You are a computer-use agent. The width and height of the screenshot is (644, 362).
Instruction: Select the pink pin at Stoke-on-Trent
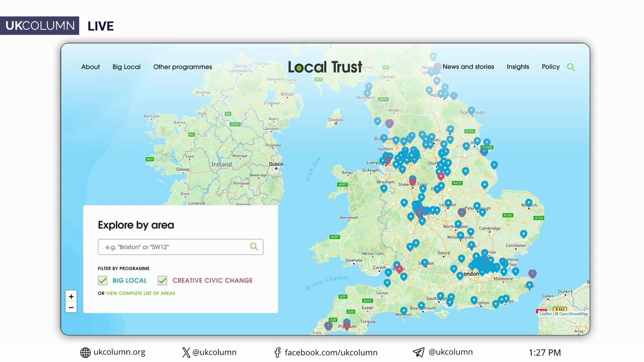[413, 181]
